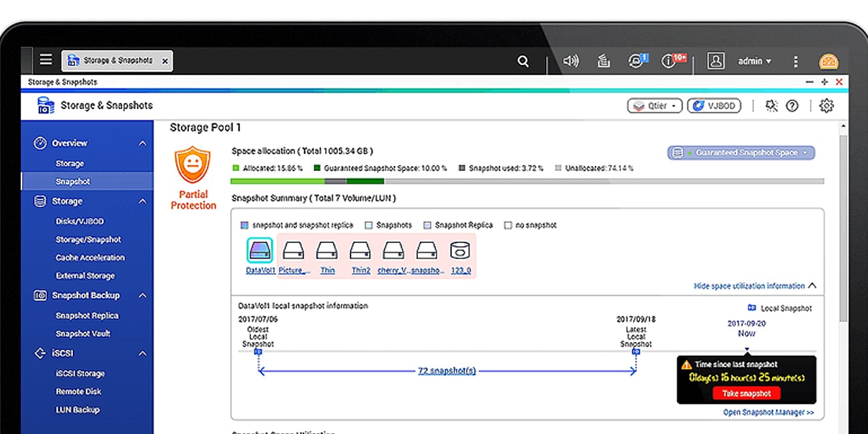Open the dashboard gauge icon
The image size is (868, 434).
[x=829, y=61]
